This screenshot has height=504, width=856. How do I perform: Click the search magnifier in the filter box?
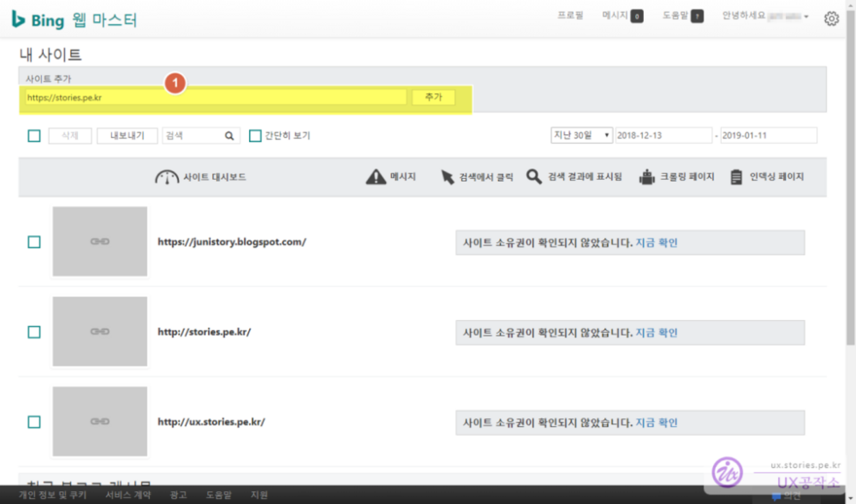[x=229, y=136]
